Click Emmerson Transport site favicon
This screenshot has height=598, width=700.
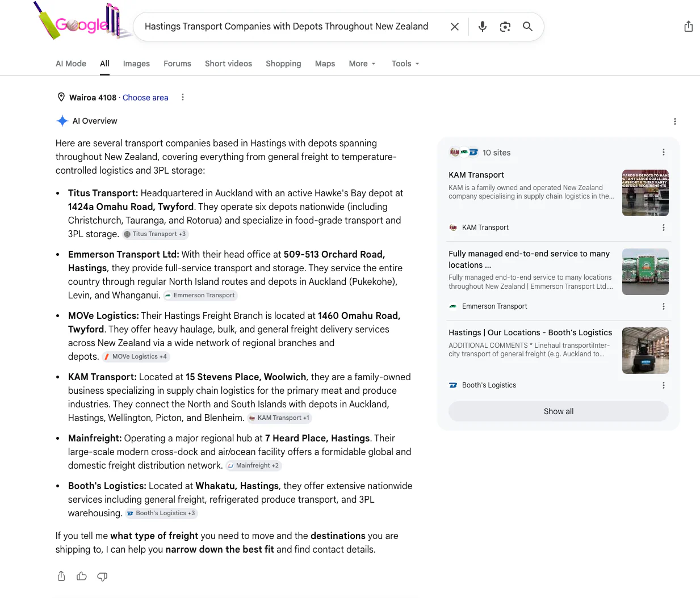[453, 306]
